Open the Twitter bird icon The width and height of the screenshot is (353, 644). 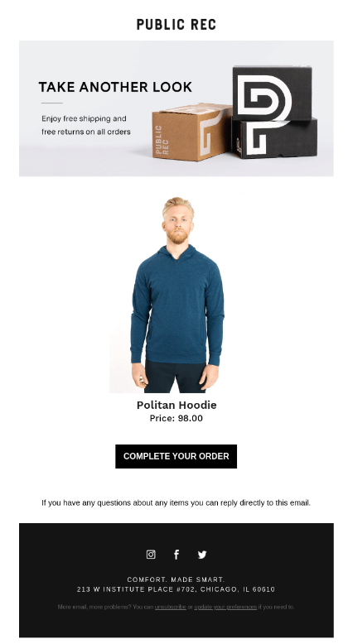point(201,555)
